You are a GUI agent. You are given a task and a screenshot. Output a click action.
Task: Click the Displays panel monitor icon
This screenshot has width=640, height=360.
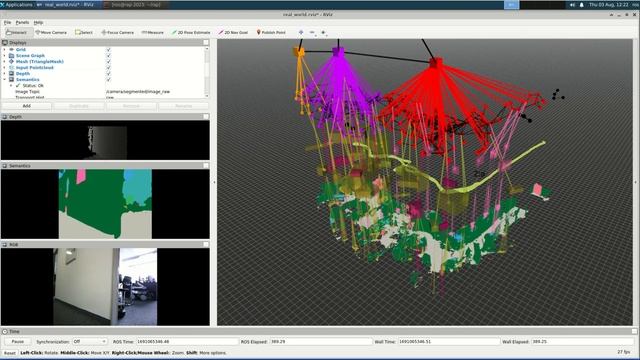click(x=5, y=42)
